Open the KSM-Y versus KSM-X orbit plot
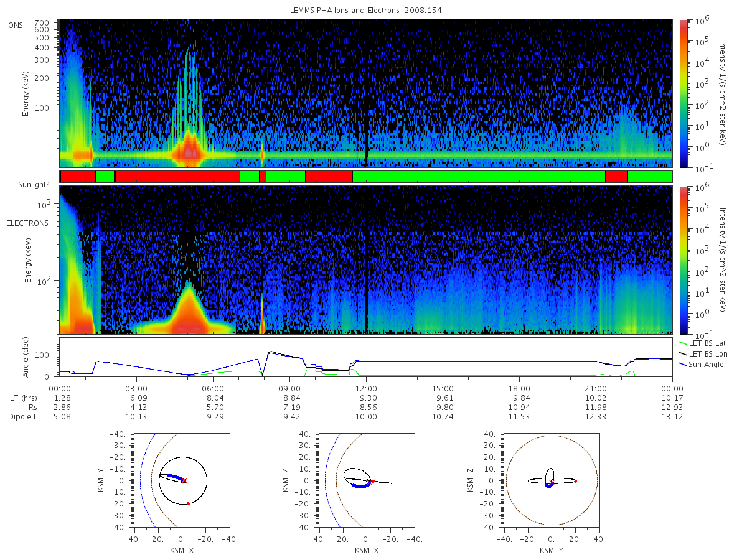This screenshot has width=747, height=560. click(181, 480)
